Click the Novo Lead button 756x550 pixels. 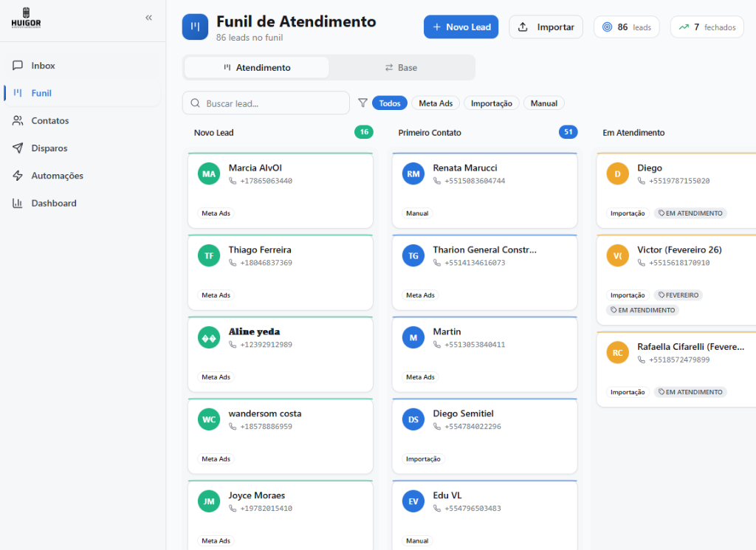click(461, 27)
